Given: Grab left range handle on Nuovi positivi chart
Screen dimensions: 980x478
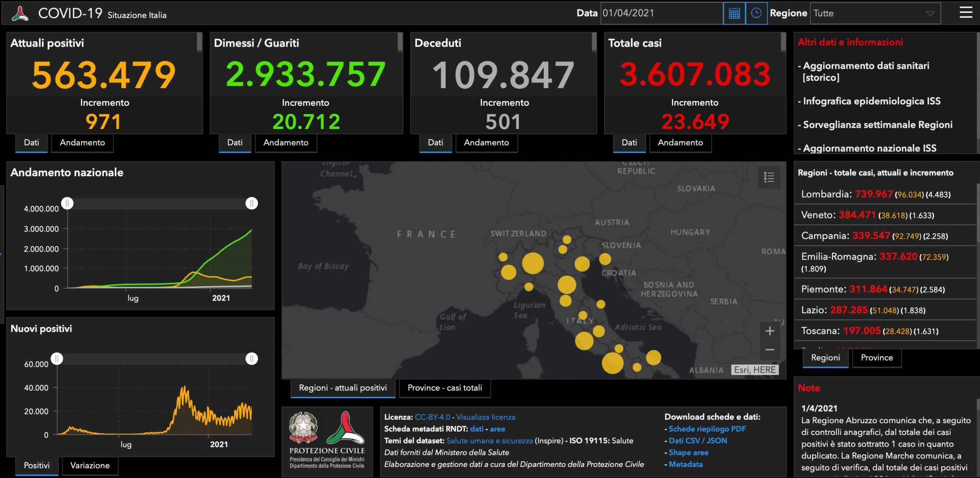Looking at the screenshot, I should (x=57, y=359).
